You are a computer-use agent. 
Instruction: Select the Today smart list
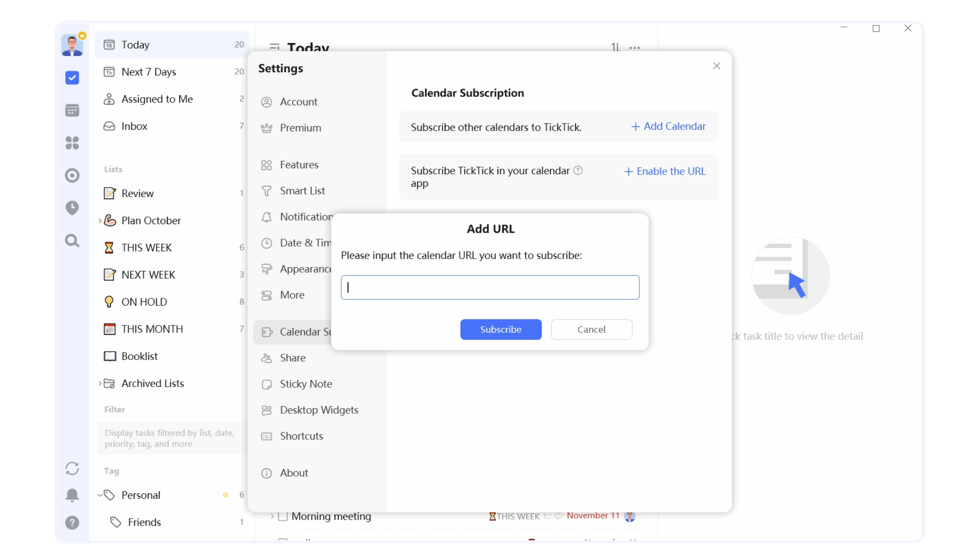coord(172,45)
